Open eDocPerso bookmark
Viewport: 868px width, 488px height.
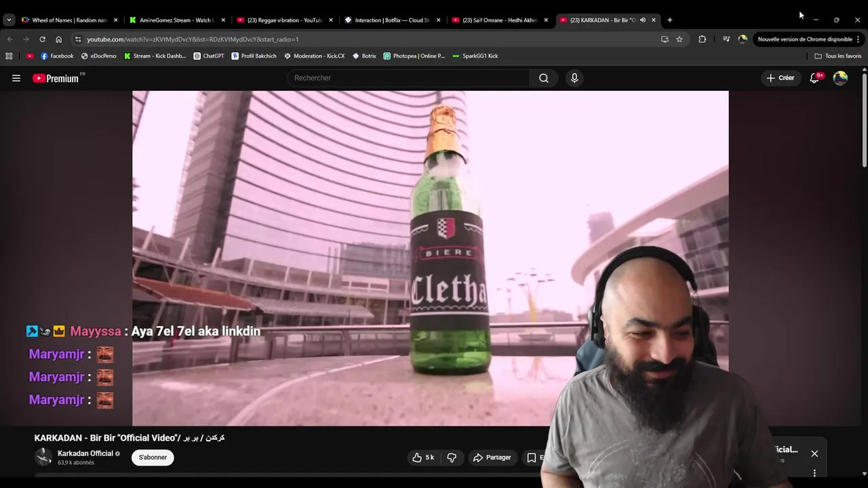pos(98,56)
